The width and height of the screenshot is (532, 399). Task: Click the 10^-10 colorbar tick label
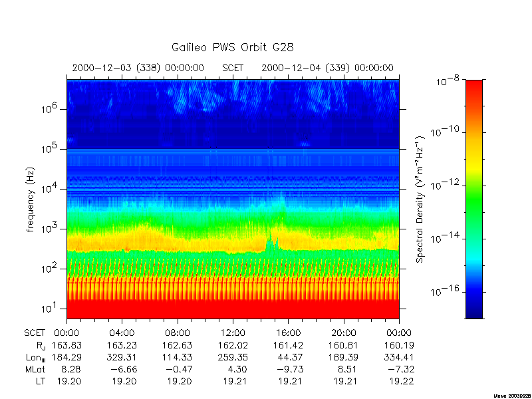445,131
